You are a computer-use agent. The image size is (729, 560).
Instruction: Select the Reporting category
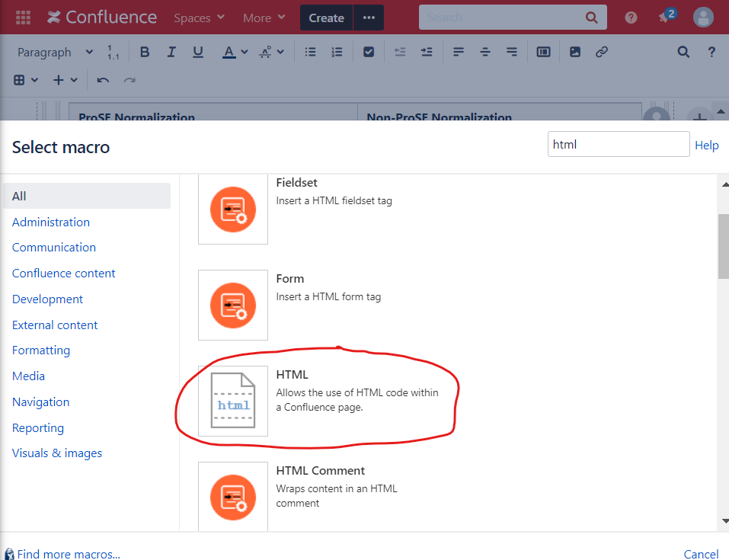(x=38, y=428)
